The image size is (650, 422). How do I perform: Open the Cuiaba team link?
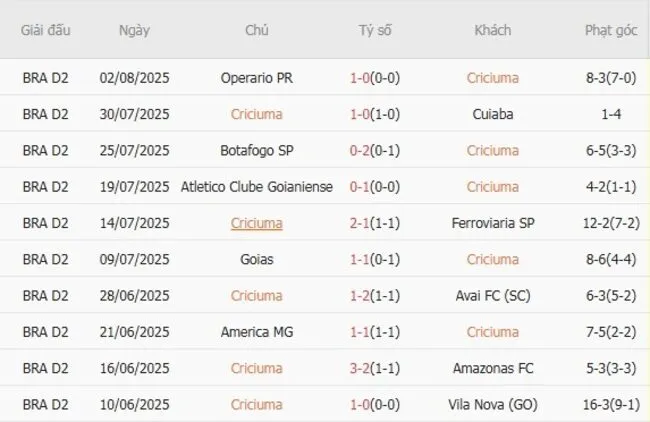(x=492, y=114)
